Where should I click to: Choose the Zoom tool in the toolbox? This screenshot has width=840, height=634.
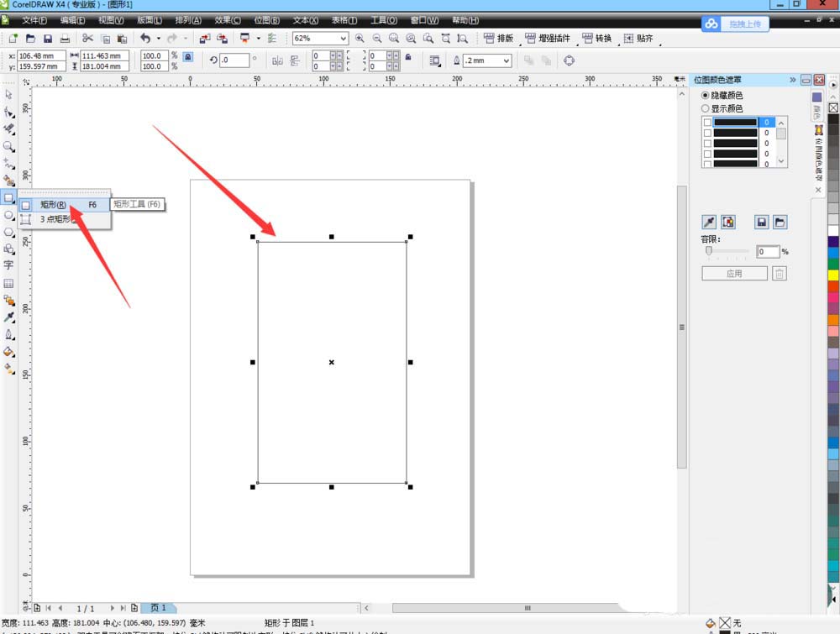9,145
